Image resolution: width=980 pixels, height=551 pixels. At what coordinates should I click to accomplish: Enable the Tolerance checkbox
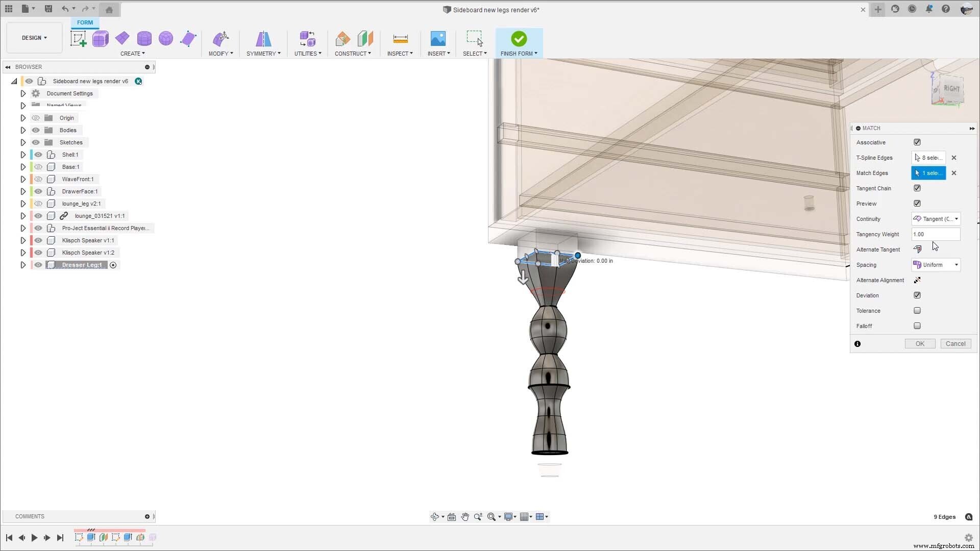point(917,310)
